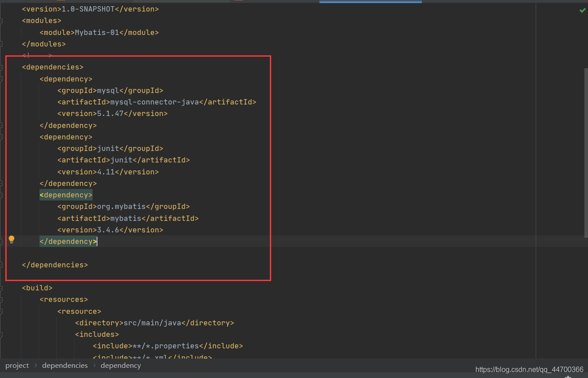This screenshot has width=588, height=378.
Task: Click the src/main/java directory line
Action: pos(155,323)
